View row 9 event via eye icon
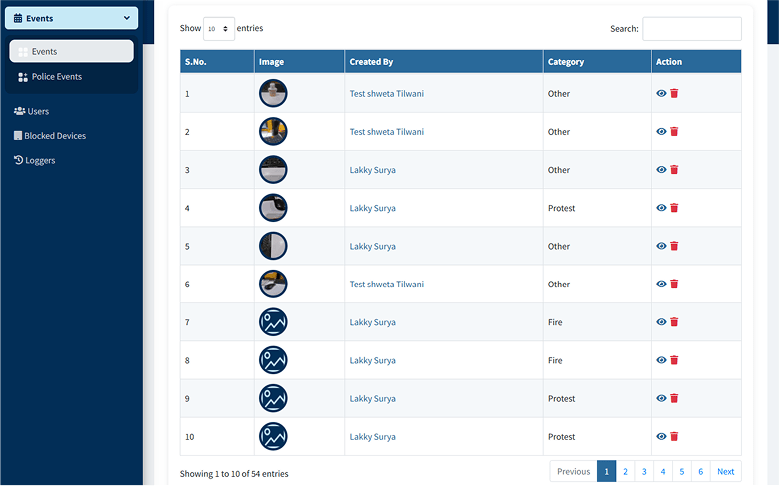Screen dimensions: 779x486 coord(661,398)
